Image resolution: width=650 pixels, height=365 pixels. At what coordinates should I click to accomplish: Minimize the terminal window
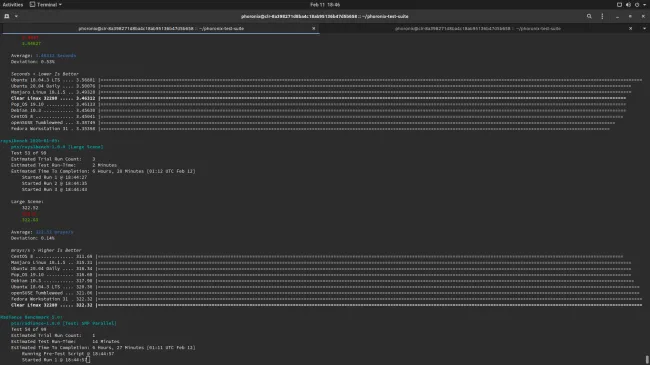617,16
